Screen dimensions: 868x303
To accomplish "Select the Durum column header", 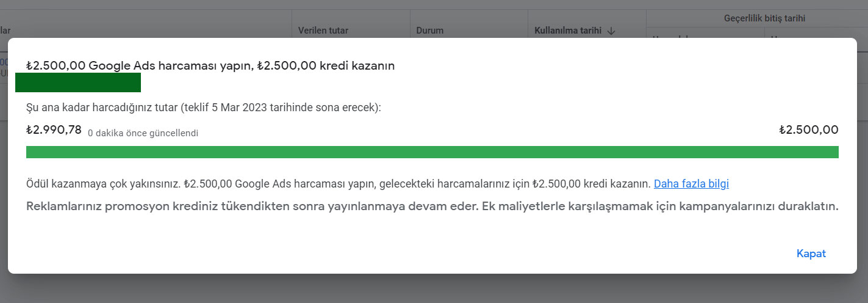I will [429, 30].
